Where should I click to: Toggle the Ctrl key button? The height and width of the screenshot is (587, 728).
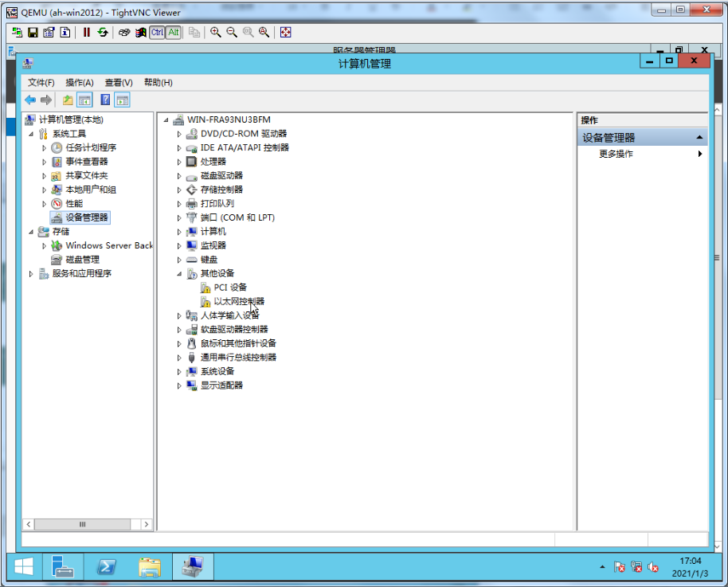157,33
